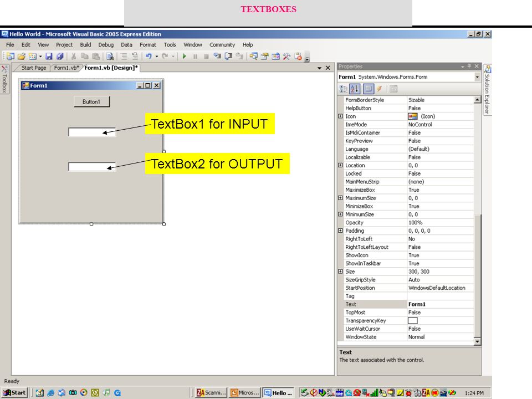Open the Toolbox toolbar icon
532x399 pixels.
coord(287,57)
